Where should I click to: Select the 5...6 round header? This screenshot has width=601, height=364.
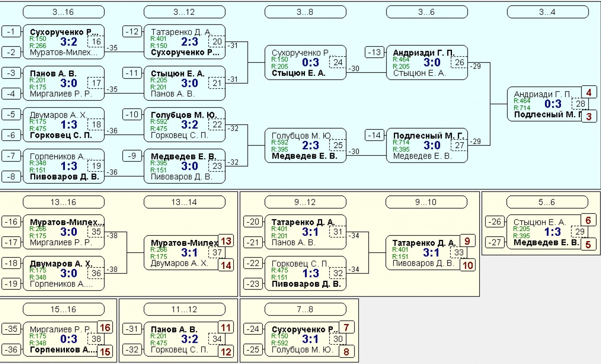point(547,202)
